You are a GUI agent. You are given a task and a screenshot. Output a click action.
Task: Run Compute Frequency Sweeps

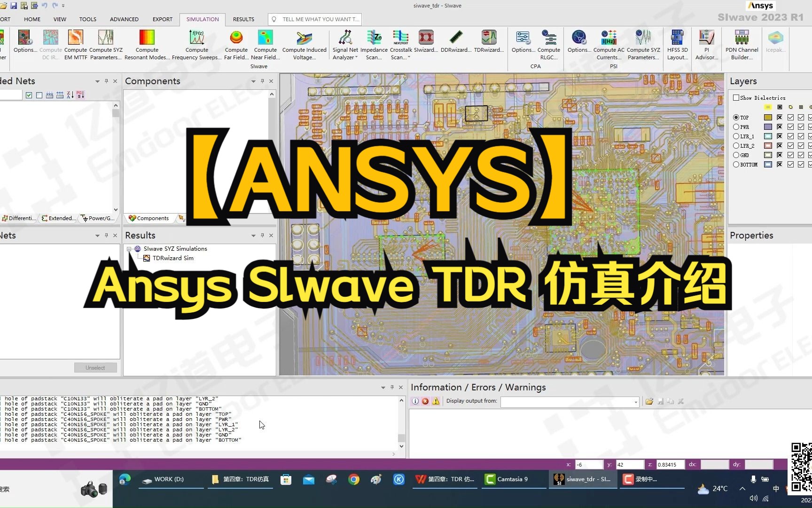point(196,45)
